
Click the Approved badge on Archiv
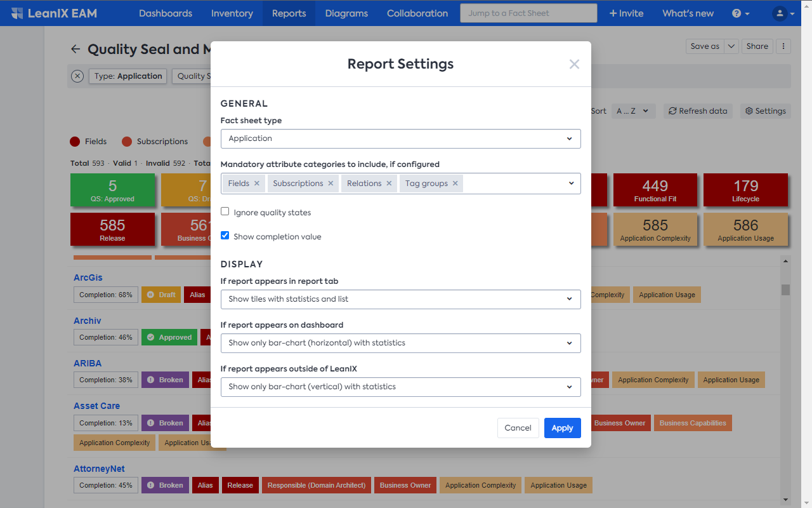(169, 337)
